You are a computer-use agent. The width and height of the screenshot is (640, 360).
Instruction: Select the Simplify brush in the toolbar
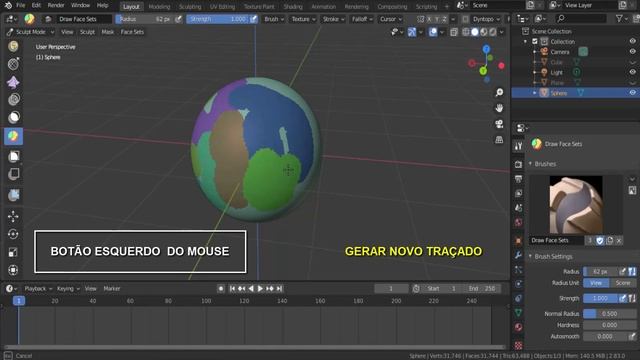(x=13, y=99)
